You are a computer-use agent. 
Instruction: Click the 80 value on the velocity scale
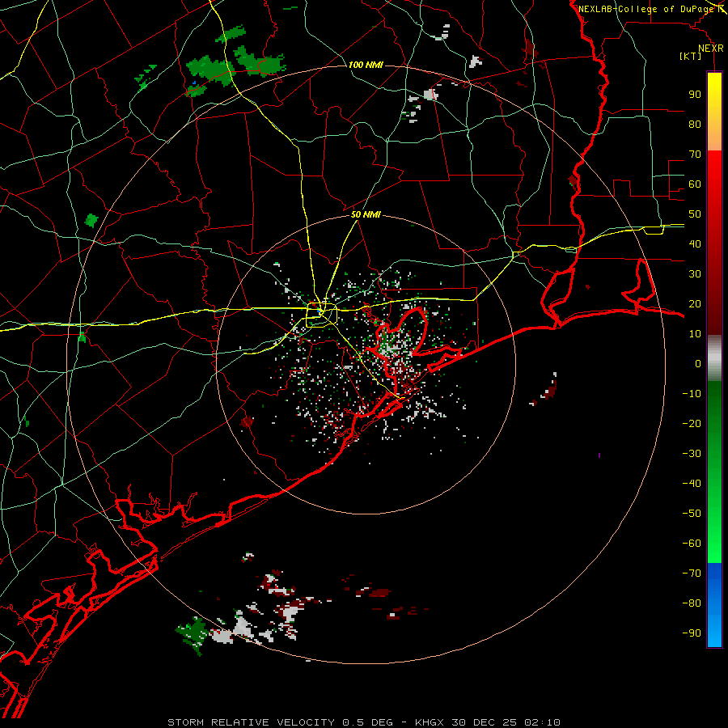click(695, 124)
